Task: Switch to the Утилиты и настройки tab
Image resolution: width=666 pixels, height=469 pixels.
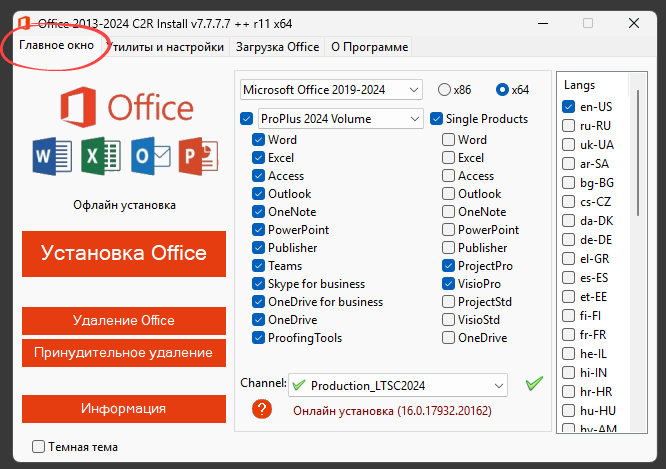Action: coord(167,47)
